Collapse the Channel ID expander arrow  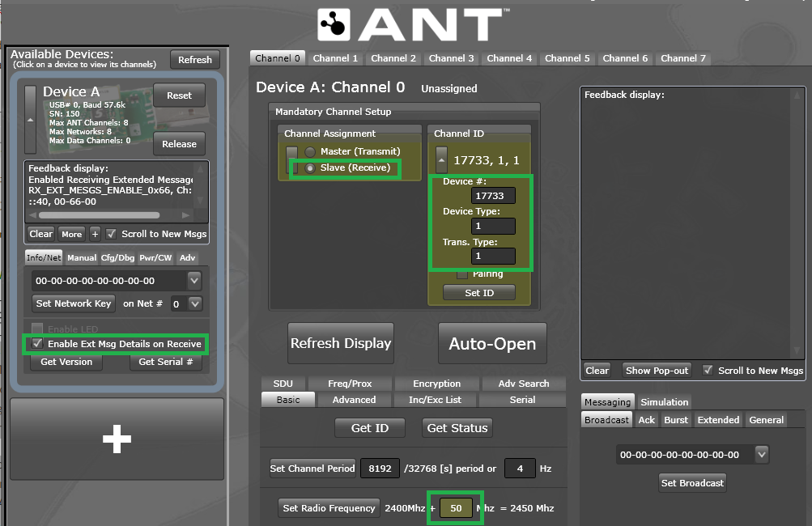click(x=441, y=159)
